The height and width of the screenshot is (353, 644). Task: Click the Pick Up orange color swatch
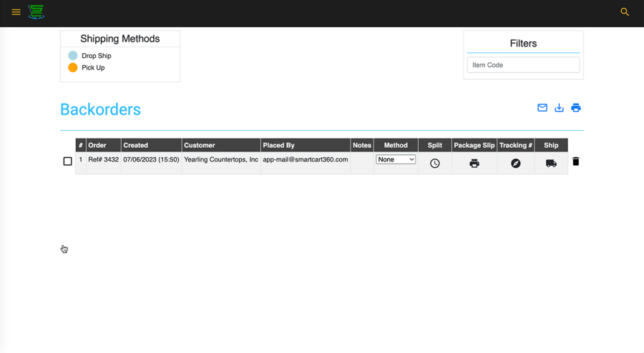pyautogui.click(x=73, y=68)
